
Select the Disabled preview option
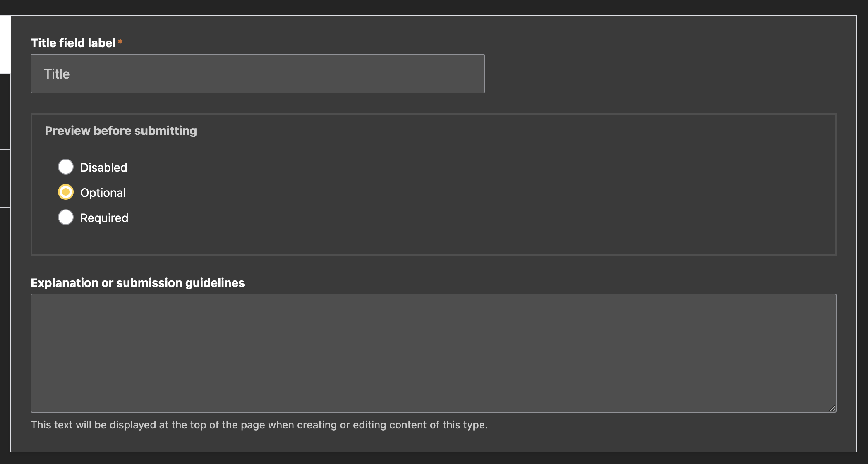pos(65,167)
